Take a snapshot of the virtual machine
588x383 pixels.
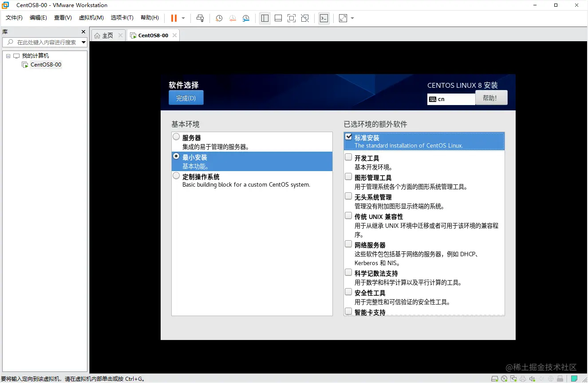[219, 18]
